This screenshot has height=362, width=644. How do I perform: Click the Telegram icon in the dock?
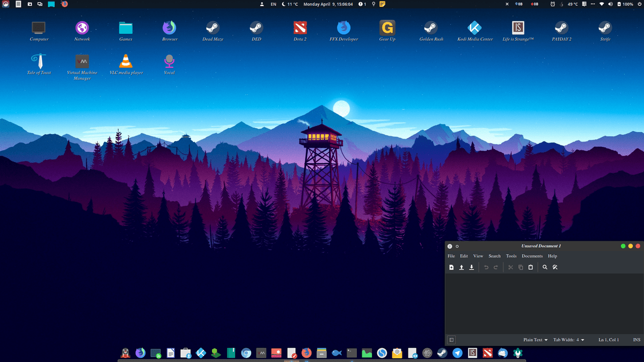[x=457, y=353]
